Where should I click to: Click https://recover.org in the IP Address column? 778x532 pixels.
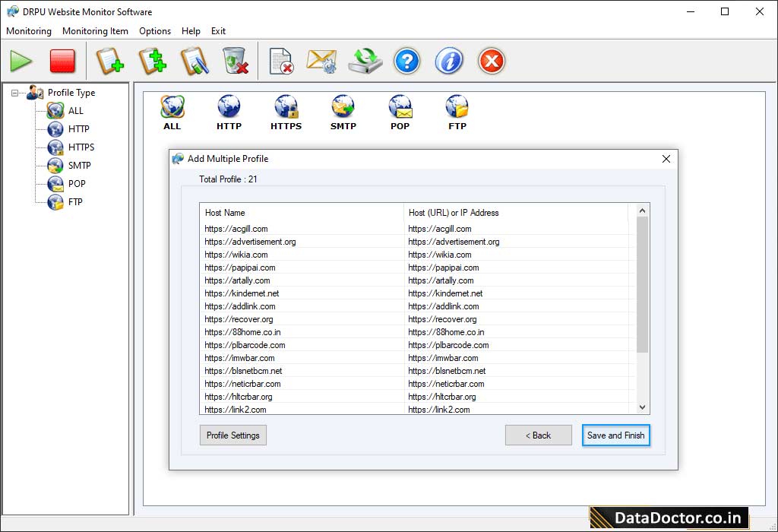442,319
